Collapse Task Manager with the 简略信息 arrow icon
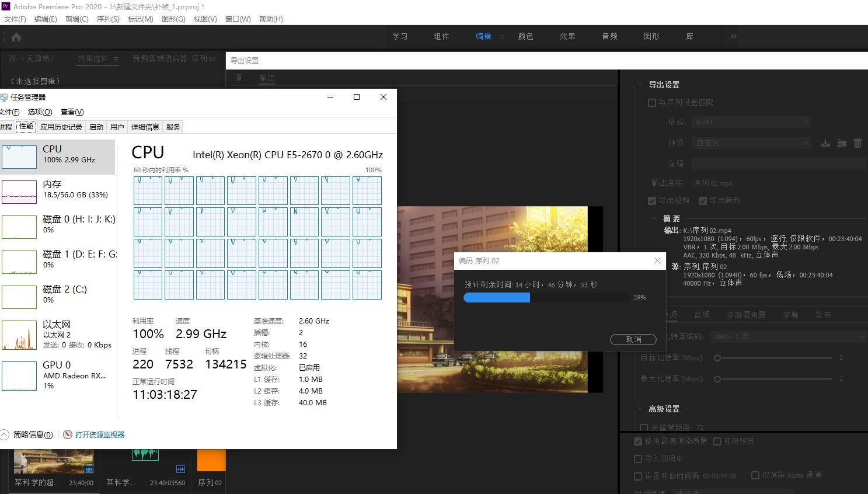 coord(5,434)
